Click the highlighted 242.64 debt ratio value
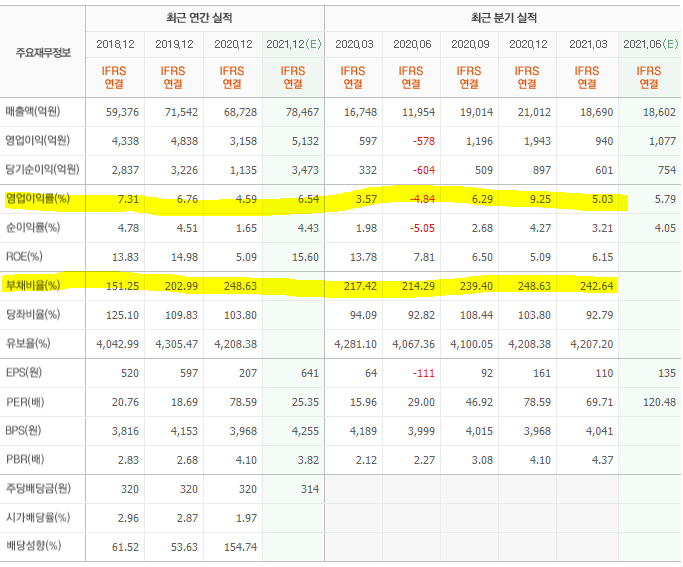This screenshot has height=567, width=683. 596,286
